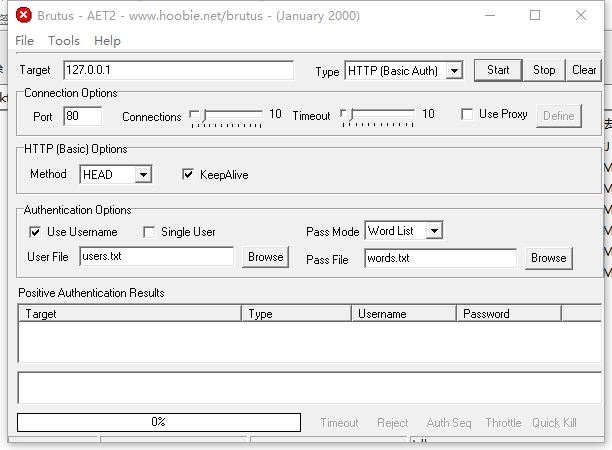Screen dimensions: 612x450
Task: Click the Reject status indicator
Action: point(393,423)
